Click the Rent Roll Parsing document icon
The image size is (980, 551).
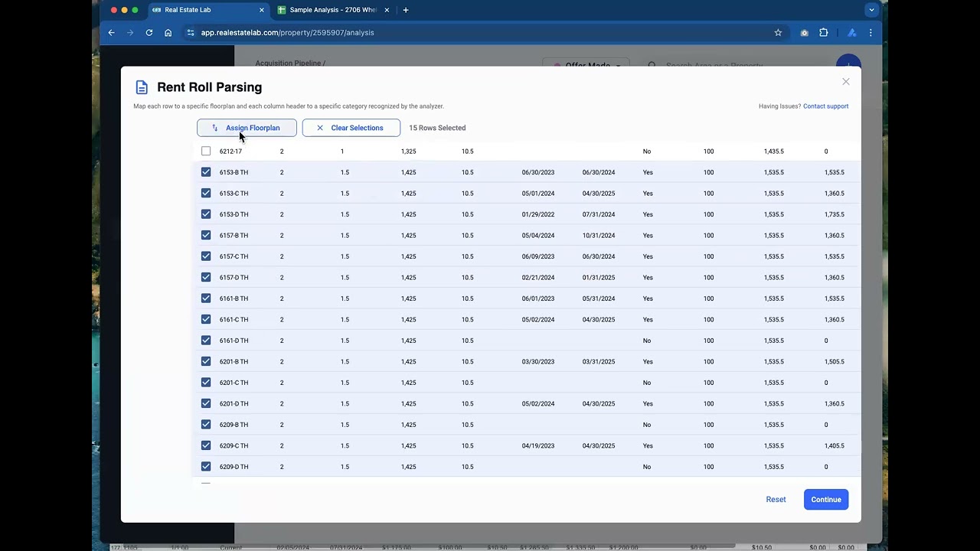(142, 87)
